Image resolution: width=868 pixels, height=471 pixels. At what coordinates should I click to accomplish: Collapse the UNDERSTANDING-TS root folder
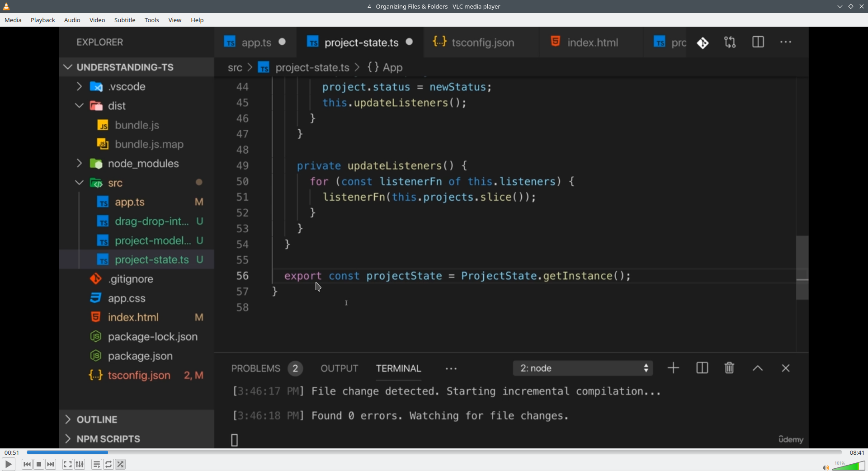(137, 67)
